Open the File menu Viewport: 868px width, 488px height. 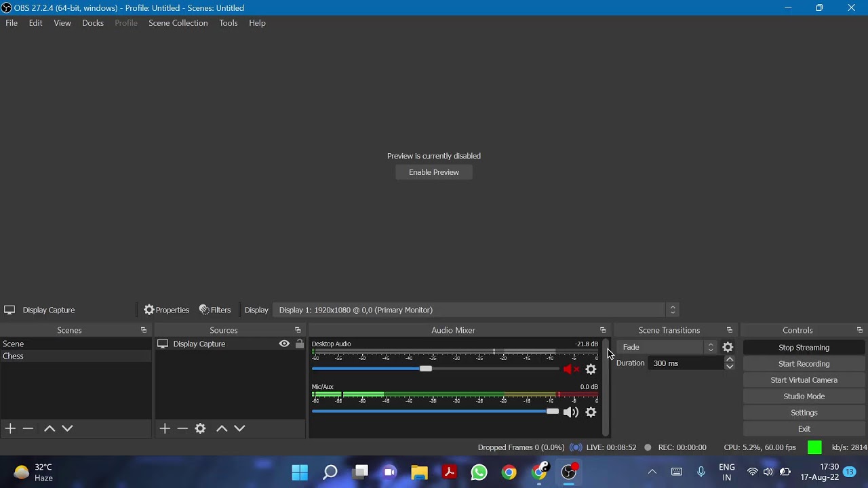point(12,23)
